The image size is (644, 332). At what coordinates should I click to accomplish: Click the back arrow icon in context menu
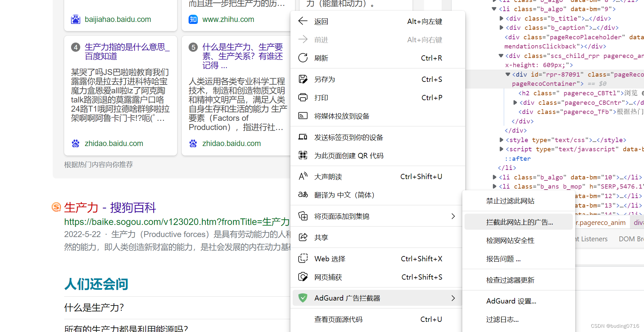303,21
